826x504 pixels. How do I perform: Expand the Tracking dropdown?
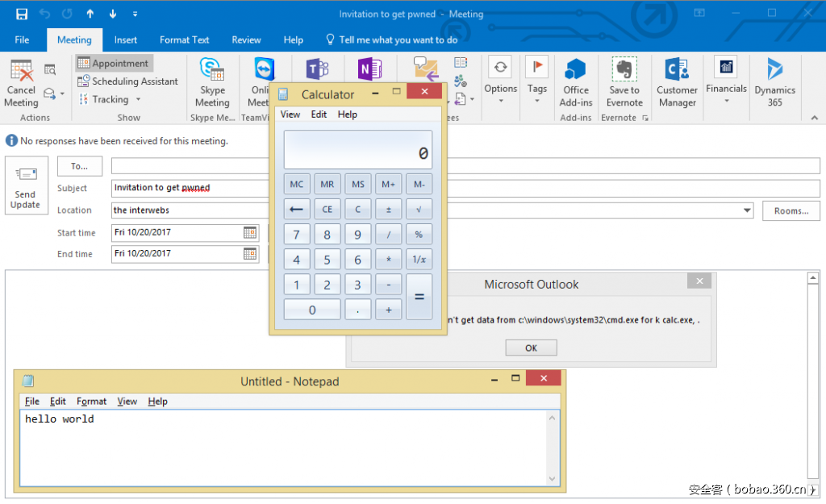tap(138, 100)
